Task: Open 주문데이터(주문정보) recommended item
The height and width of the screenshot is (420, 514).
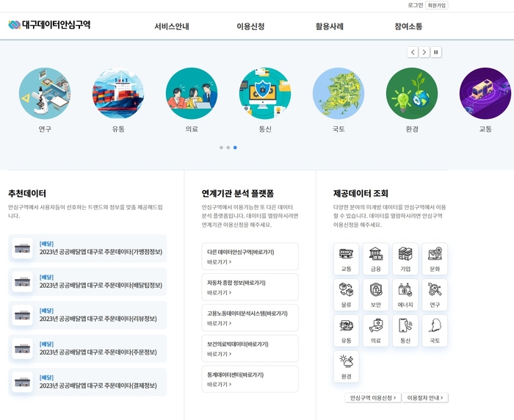Action: click(87, 349)
